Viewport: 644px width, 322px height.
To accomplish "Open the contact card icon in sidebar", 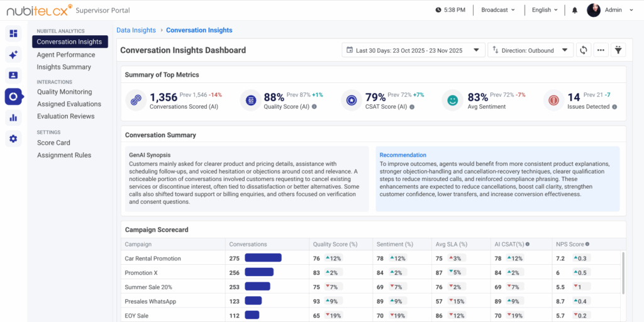I will coord(13,75).
